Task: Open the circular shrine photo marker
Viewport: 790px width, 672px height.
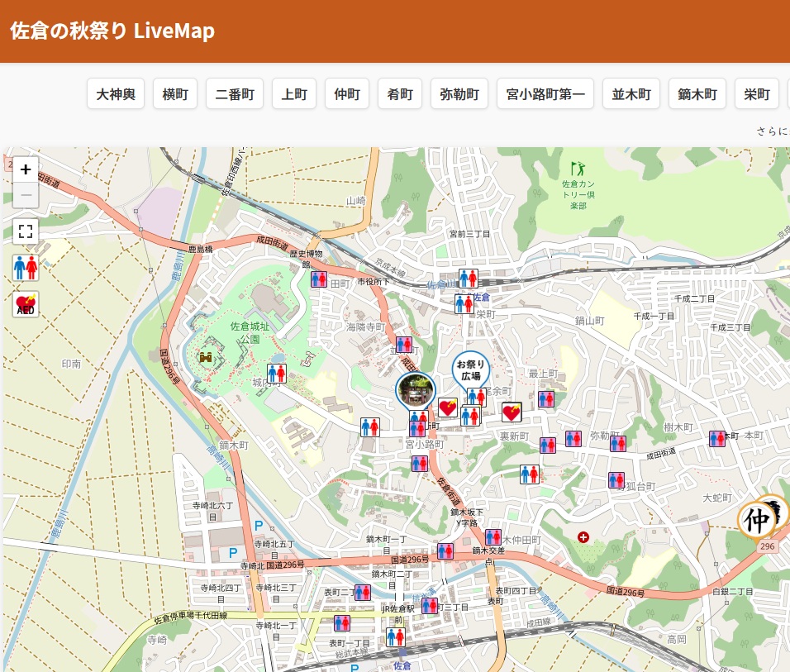Action: (x=415, y=390)
